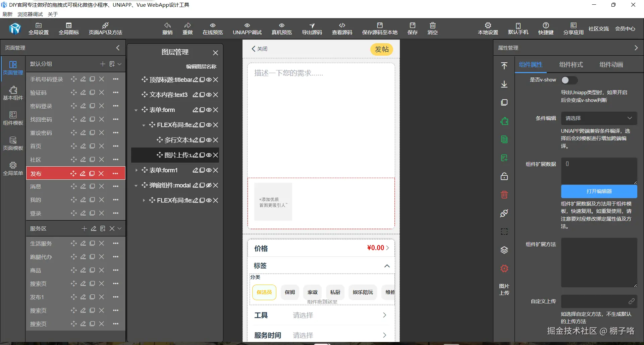Click the red delete component icon
This screenshot has width=644, height=345.
(504, 194)
